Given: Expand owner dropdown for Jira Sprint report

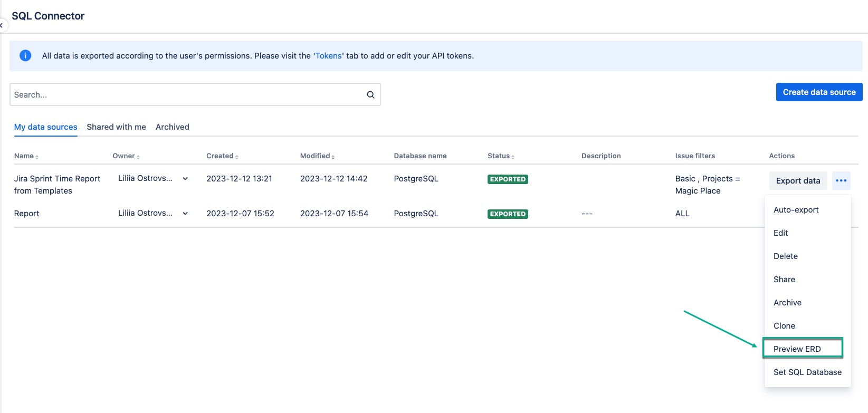Looking at the screenshot, I should [185, 179].
